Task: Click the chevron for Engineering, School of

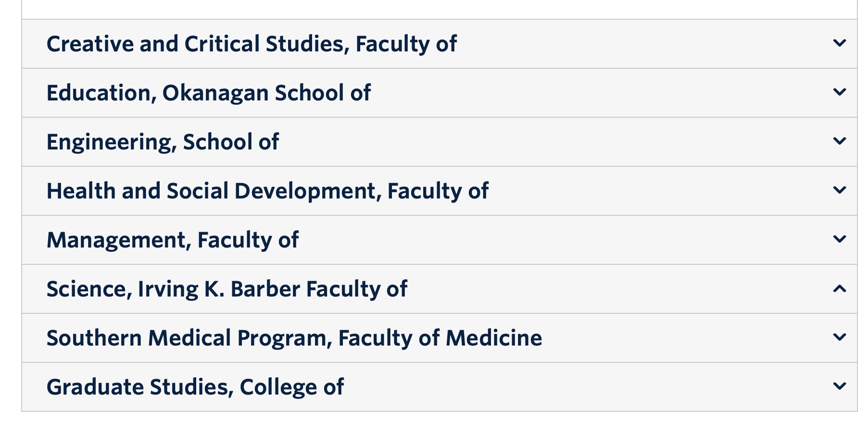Action: click(839, 141)
